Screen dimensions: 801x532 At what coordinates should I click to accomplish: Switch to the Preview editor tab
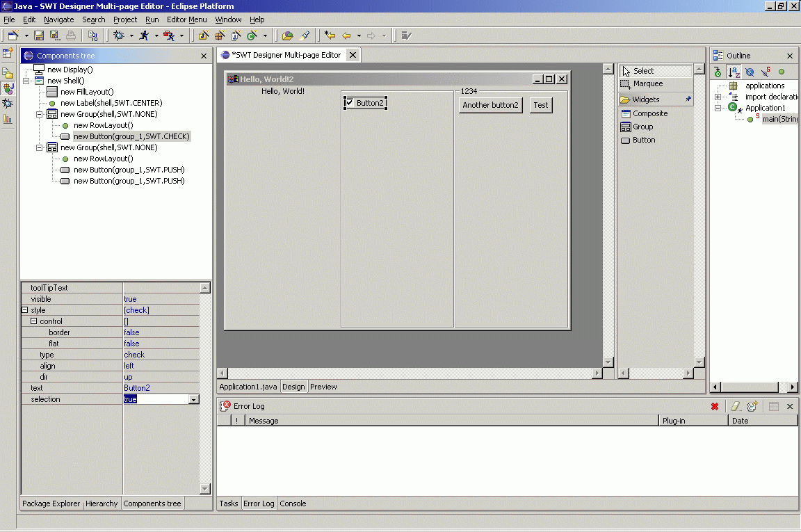click(323, 387)
